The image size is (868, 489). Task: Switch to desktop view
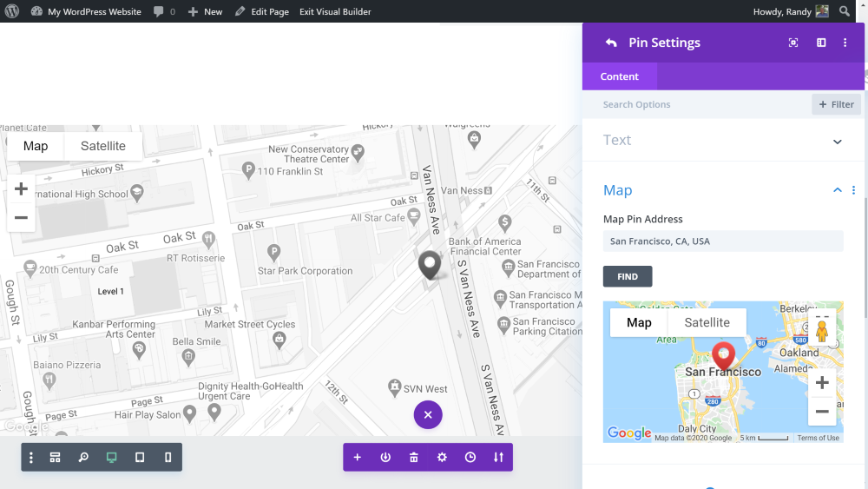tap(111, 458)
